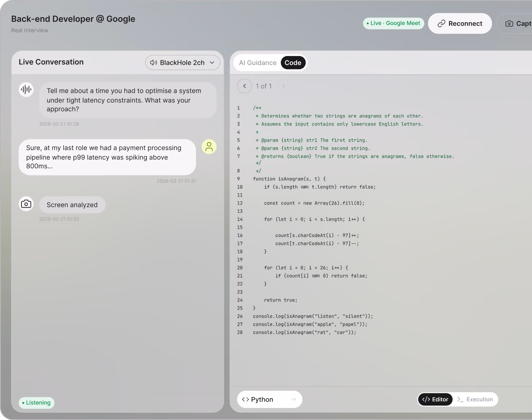
Task: Open the Python language dropdown
Action: tap(270, 399)
